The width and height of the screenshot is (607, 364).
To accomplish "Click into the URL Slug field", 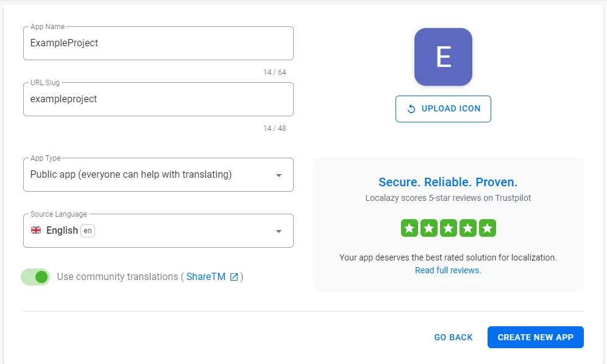I will [158, 99].
